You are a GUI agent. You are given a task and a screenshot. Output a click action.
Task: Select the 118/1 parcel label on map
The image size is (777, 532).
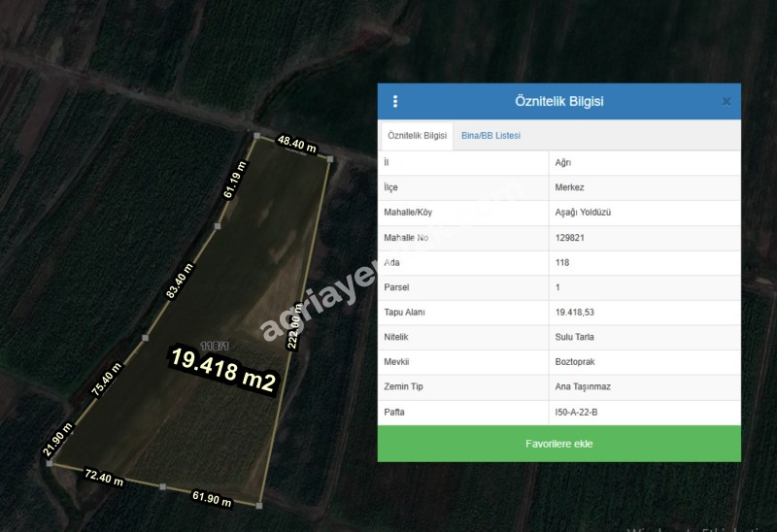click(x=214, y=346)
